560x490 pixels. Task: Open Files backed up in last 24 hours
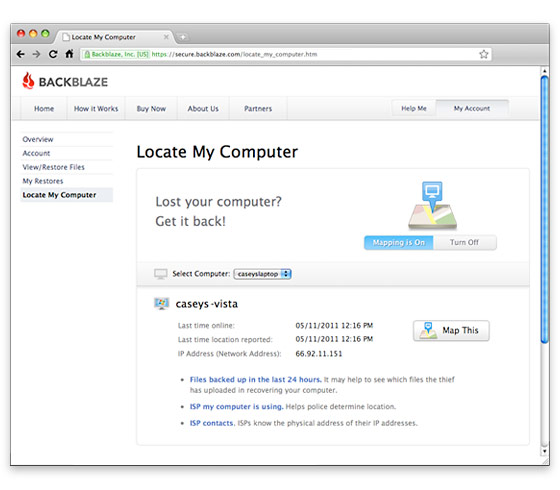(256, 379)
